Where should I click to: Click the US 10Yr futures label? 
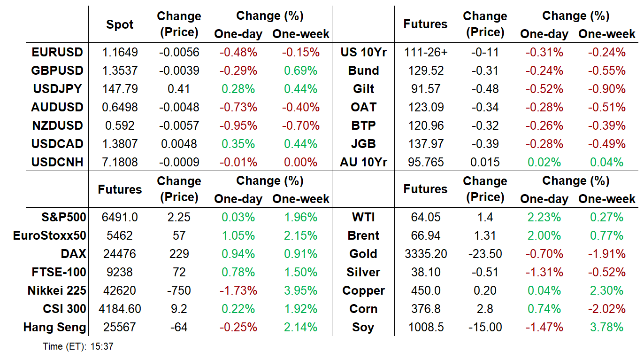(x=363, y=52)
